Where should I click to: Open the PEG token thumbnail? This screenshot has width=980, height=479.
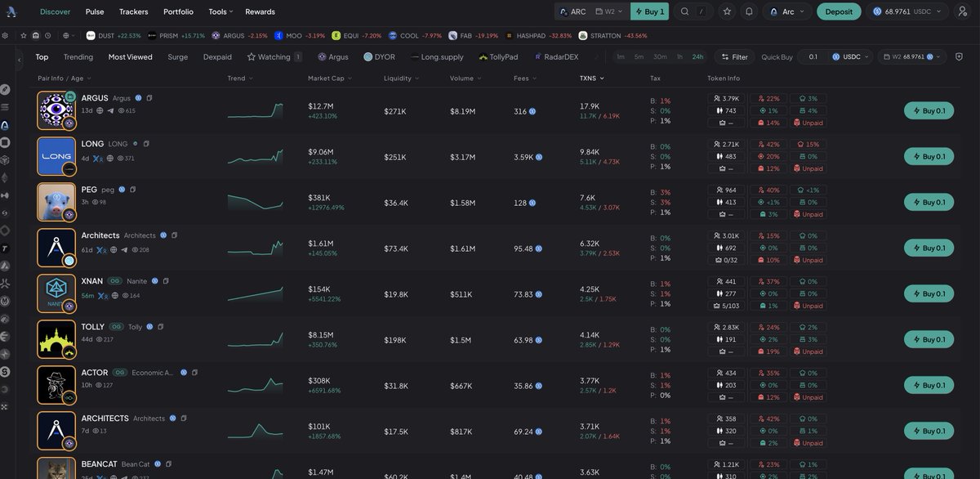[x=56, y=202]
